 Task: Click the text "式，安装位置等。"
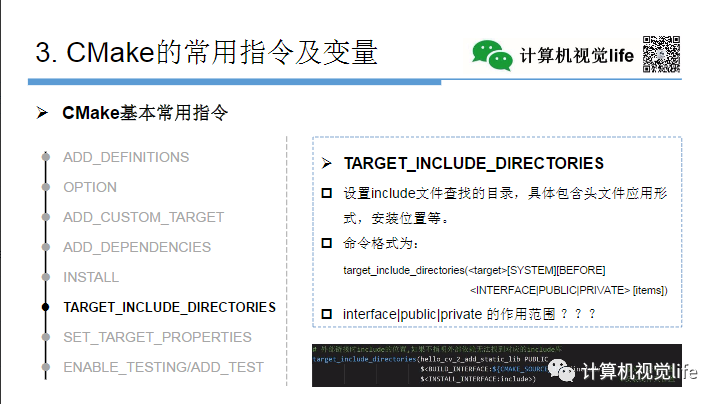[x=396, y=218]
